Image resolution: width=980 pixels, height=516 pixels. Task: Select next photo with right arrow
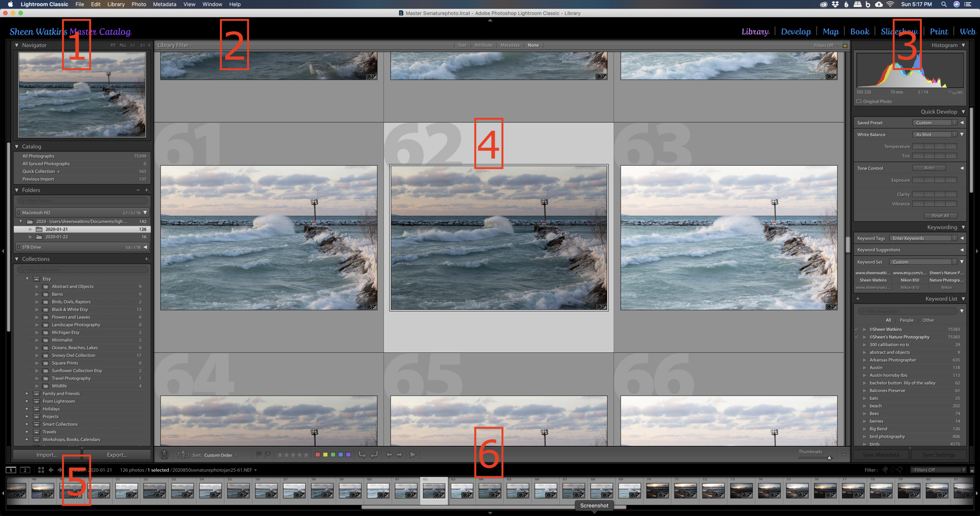point(399,454)
